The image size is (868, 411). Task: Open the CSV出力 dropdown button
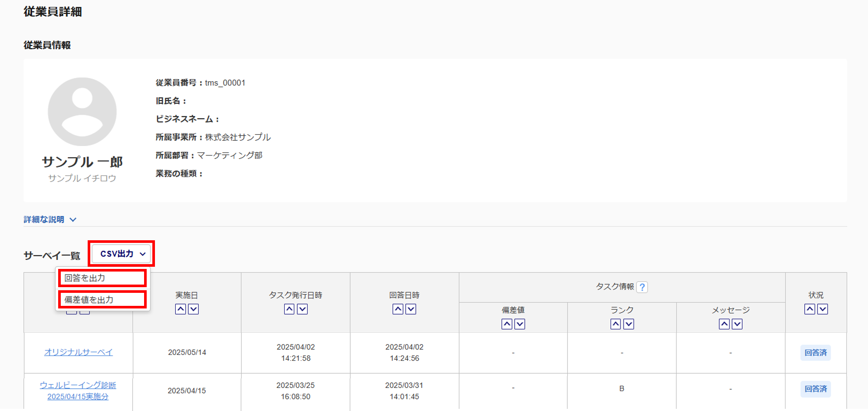pyautogui.click(x=122, y=254)
